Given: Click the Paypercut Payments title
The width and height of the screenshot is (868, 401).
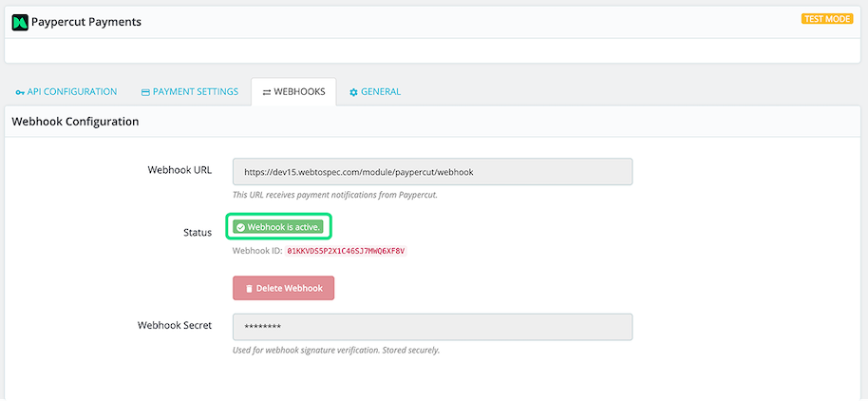Looking at the screenshot, I should [85, 22].
